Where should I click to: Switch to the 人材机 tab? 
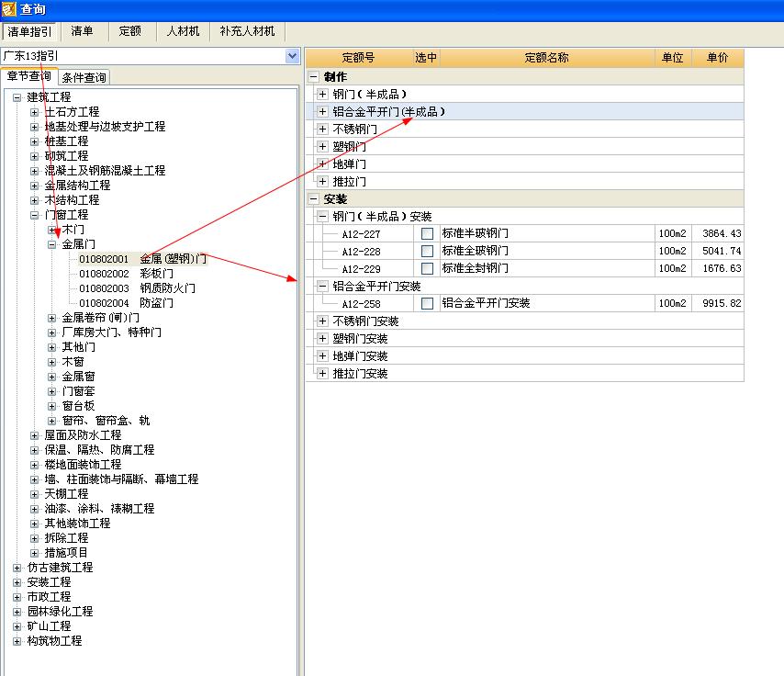coord(183,31)
